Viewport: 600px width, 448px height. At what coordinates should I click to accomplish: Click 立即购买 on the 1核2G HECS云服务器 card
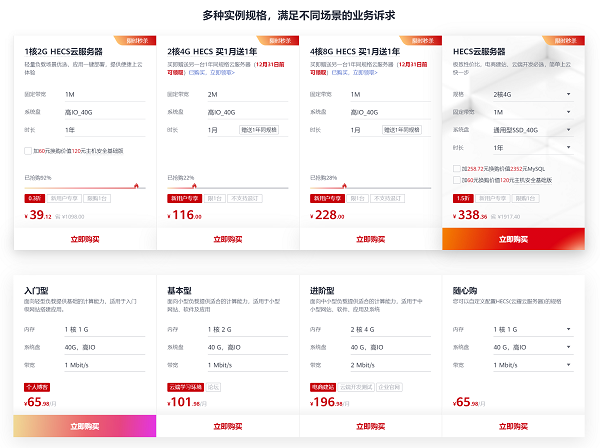pos(85,239)
